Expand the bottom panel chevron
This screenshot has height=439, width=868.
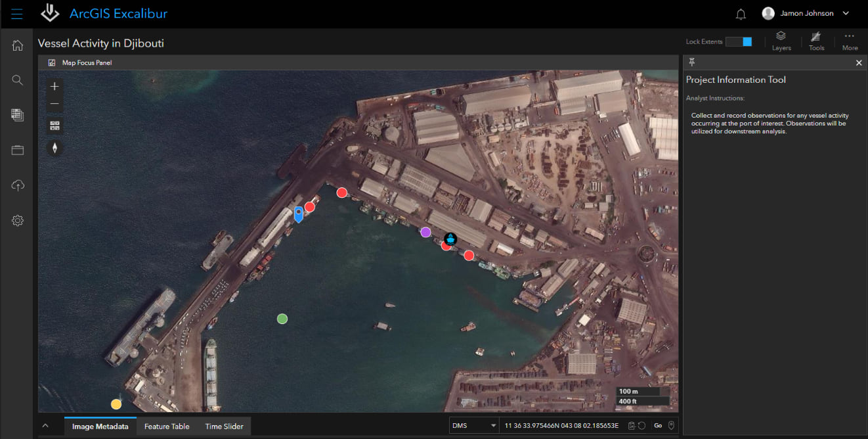[45, 426]
